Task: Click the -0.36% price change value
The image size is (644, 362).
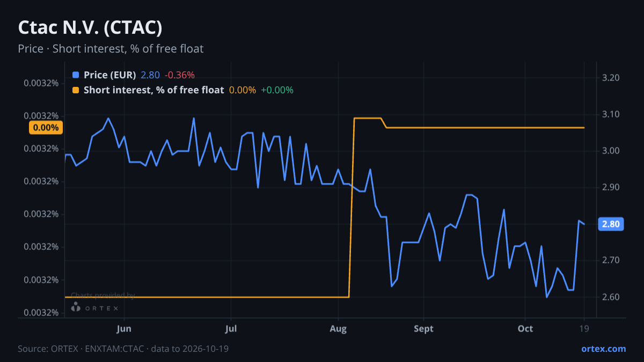Action: [180, 75]
